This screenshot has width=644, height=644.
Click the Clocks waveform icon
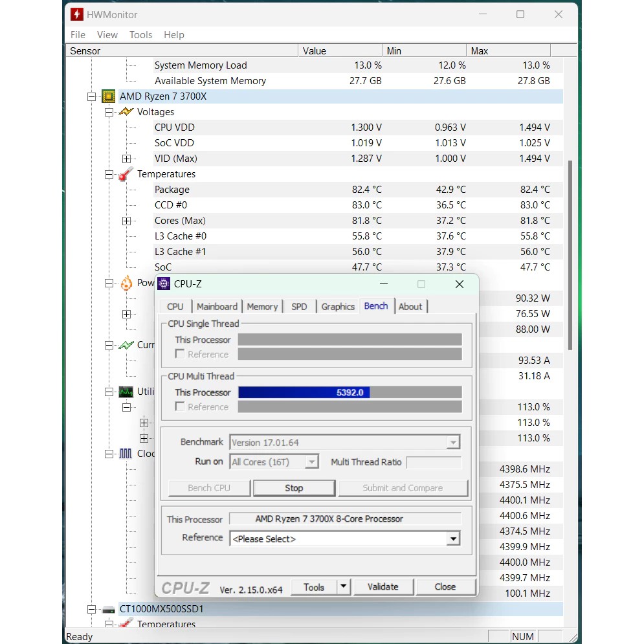pos(126,454)
